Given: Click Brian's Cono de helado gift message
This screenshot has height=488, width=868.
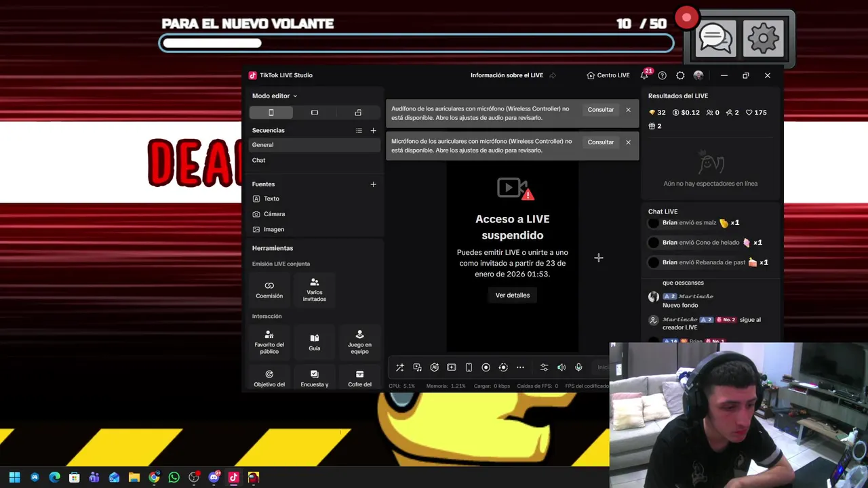Looking at the screenshot, I should click(x=705, y=243).
